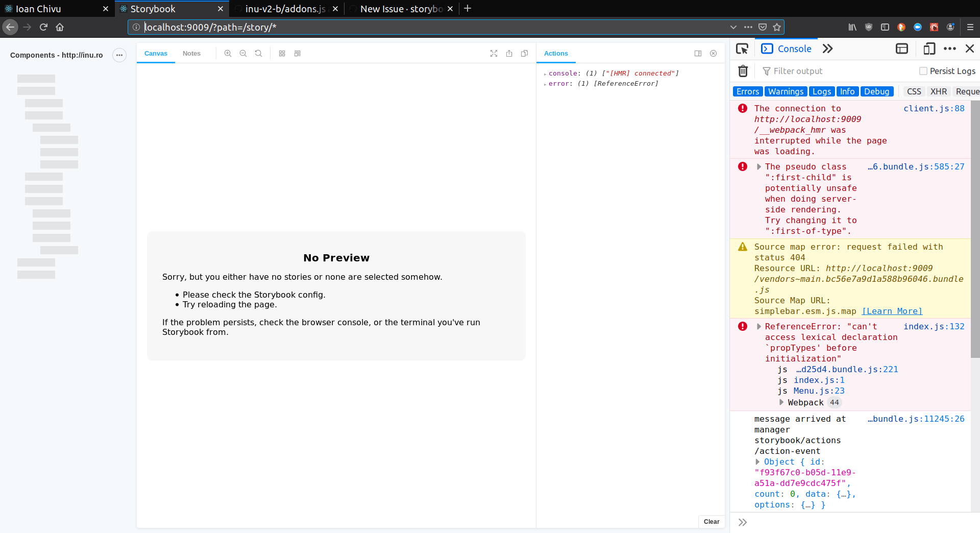Image resolution: width=980 pixels, height=533 pixels.
Task: Switch to the Notes tab
Action: tap(191, 53)
